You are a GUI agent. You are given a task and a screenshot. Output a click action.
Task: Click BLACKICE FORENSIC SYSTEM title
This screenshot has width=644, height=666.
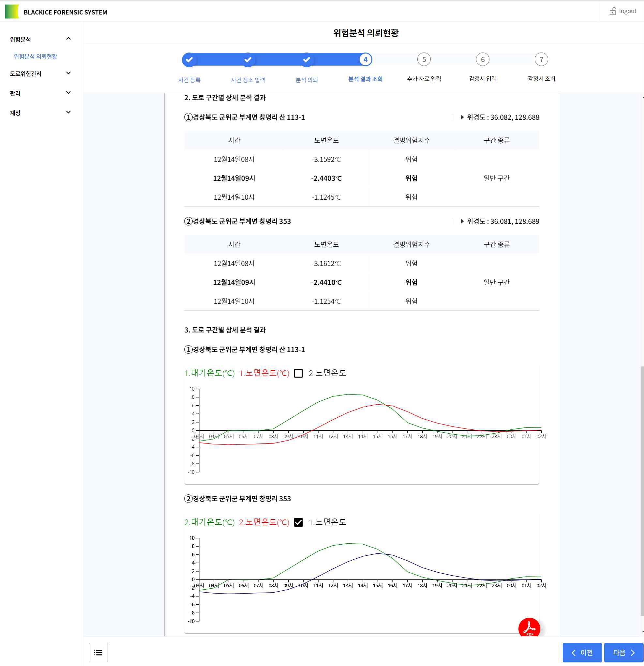(x=65, y=12)
